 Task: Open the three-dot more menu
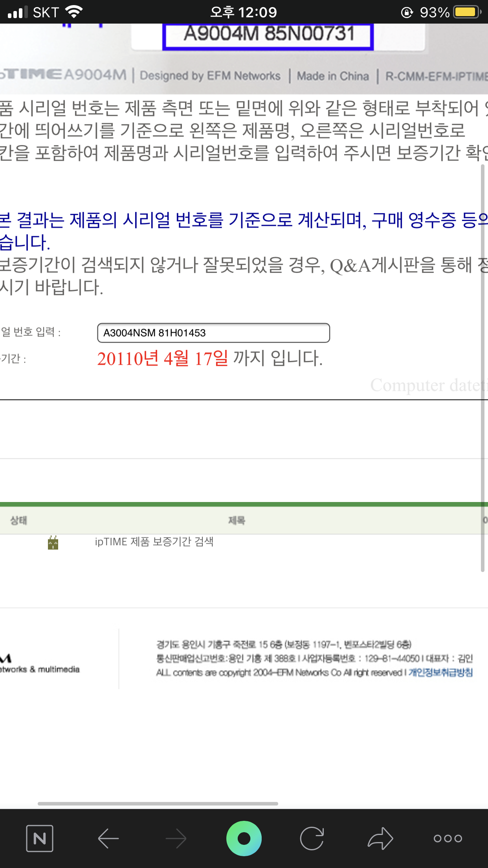tap(448, 839)
